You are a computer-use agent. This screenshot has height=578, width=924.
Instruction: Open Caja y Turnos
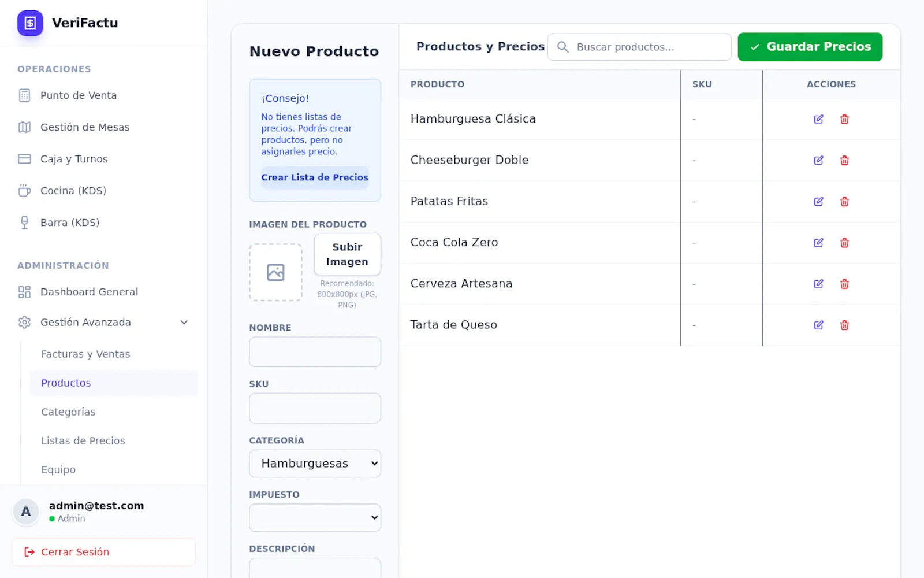(x=104, y=159)
